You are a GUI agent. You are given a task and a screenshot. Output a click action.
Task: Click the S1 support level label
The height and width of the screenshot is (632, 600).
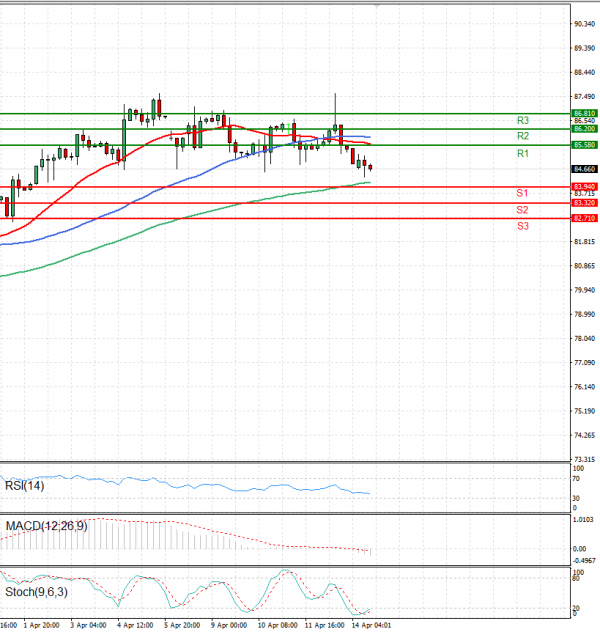(522, 193)
